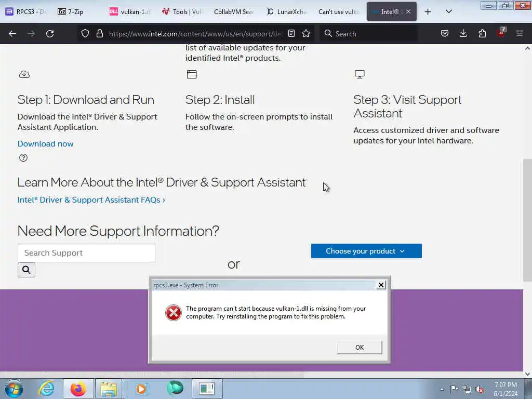Click the muted volume tray icon
The height and width of the screenshot is (399, 532).
pos(480,390)
